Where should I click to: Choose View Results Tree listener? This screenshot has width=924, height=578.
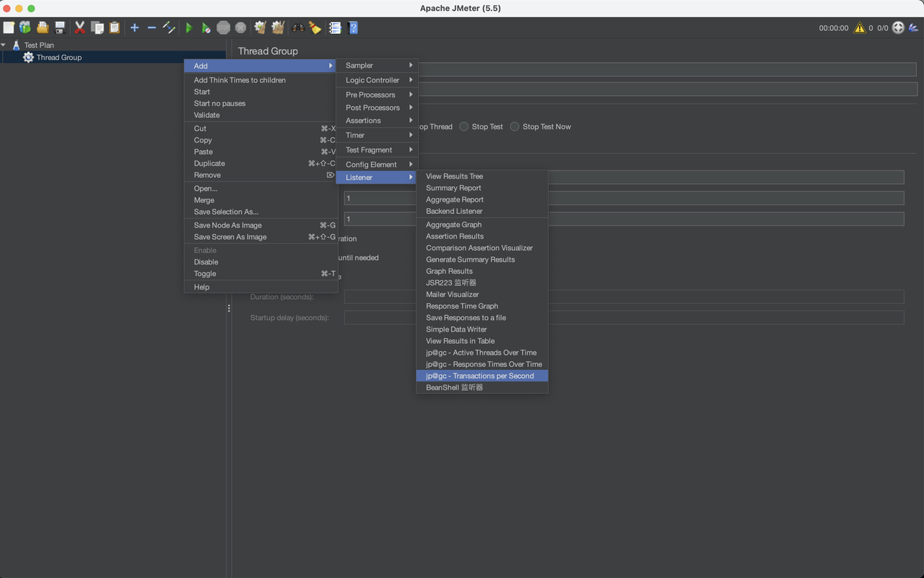[x=482, y=176]
